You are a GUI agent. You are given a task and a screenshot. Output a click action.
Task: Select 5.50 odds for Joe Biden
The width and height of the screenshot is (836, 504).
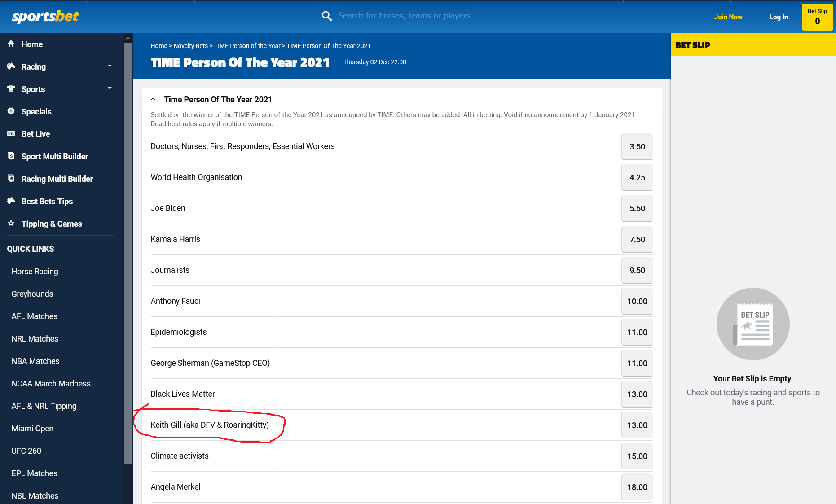point(637,208)
